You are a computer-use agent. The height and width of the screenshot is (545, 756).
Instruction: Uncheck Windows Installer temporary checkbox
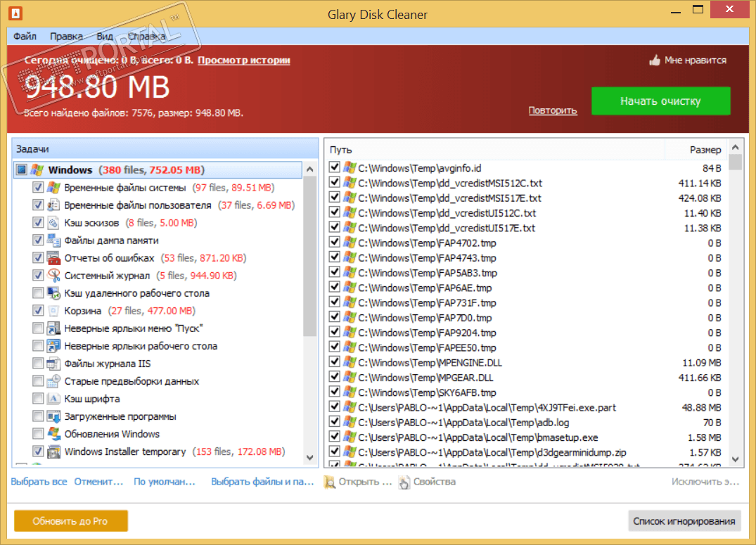[x=38, y=451]
